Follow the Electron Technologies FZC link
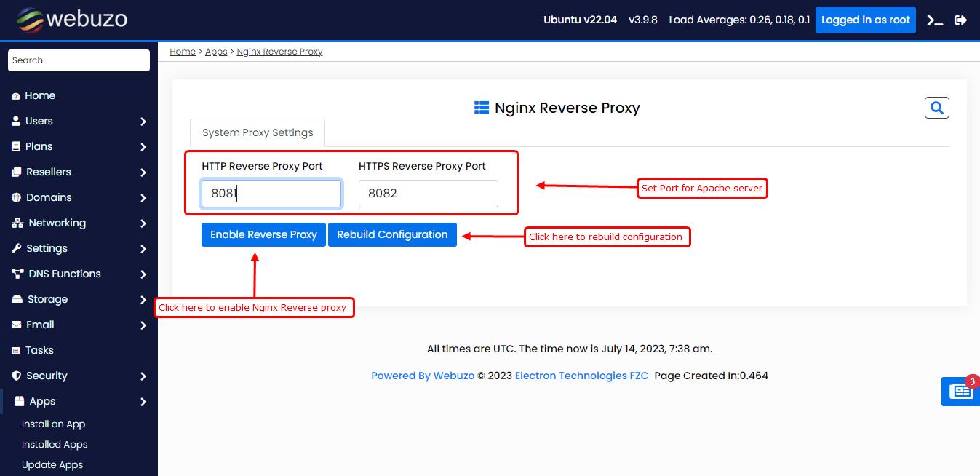980x476 pixels. coord(581,376)
